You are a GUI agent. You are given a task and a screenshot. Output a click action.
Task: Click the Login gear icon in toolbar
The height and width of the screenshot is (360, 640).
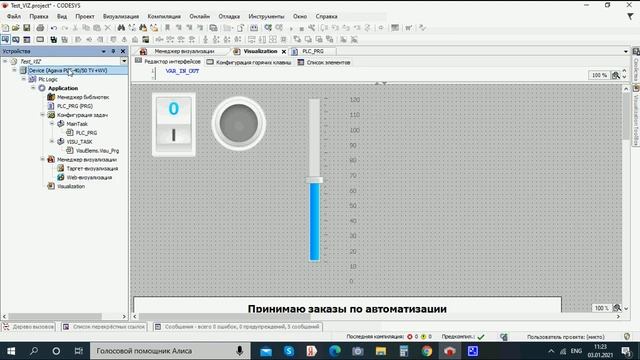[268, 28]
